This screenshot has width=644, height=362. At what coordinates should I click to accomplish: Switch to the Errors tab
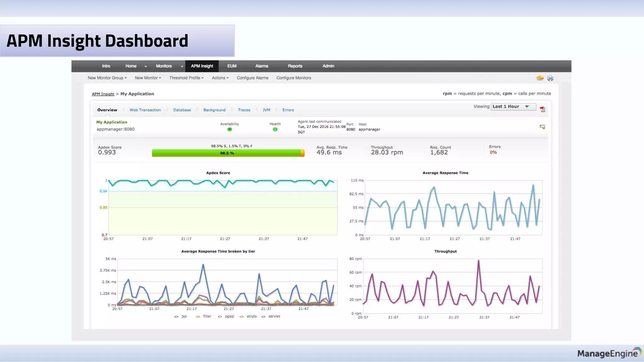point(288,110)
